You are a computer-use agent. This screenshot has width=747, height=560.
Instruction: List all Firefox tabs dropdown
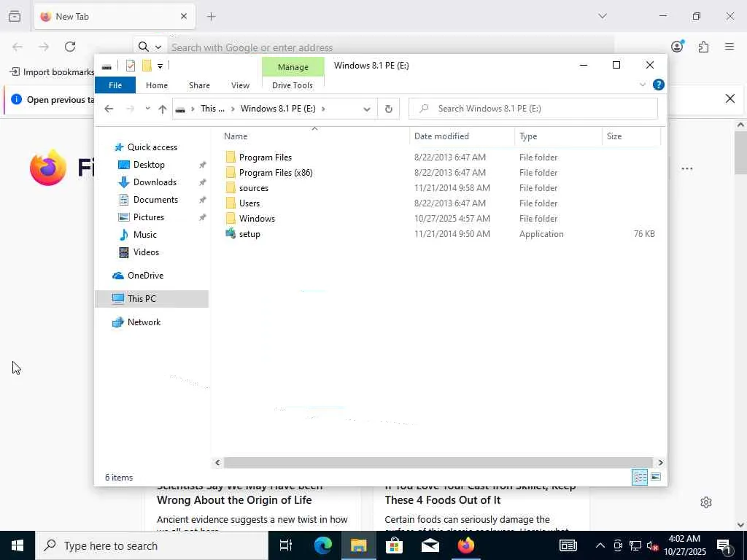click(x=602, y=16)
